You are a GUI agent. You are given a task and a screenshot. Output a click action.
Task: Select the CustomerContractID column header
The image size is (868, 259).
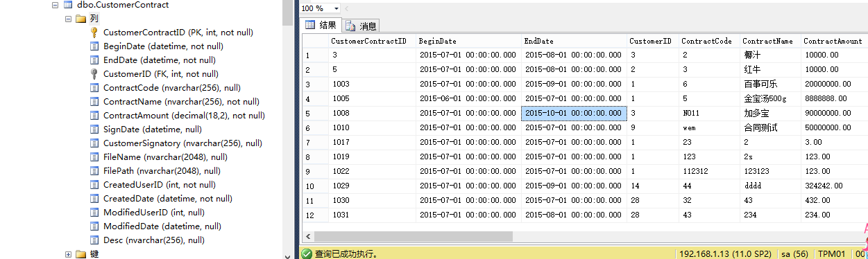pyautogui.click(x=373, y=41)
